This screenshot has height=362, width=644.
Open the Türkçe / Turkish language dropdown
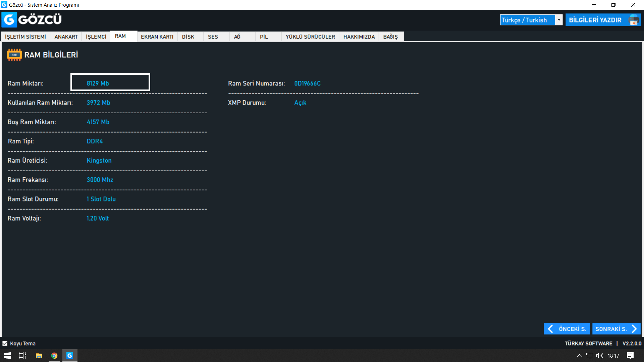point(558,20)
